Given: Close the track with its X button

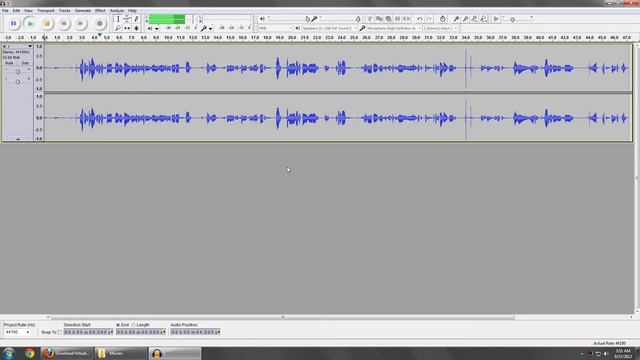Looking at the screenshot, I should tap(4, 46).
